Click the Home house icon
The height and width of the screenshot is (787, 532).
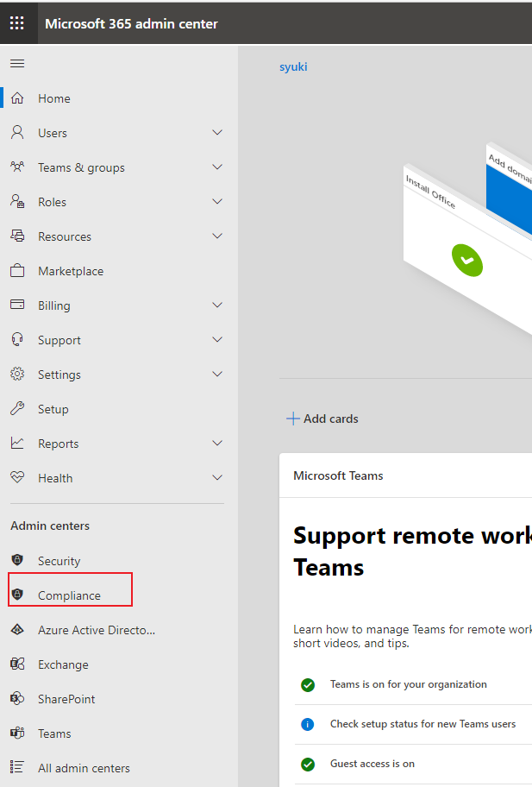[17, 98]
